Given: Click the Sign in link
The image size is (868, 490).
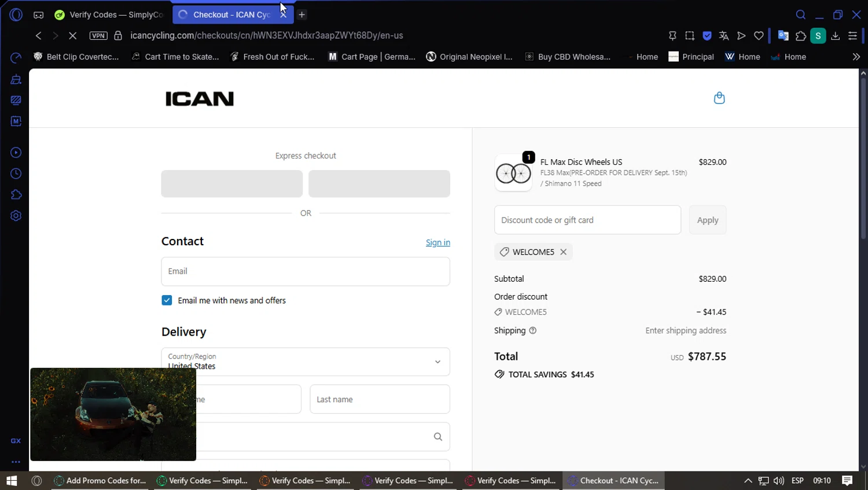Looking at the screenshot, I should point(438,242).
